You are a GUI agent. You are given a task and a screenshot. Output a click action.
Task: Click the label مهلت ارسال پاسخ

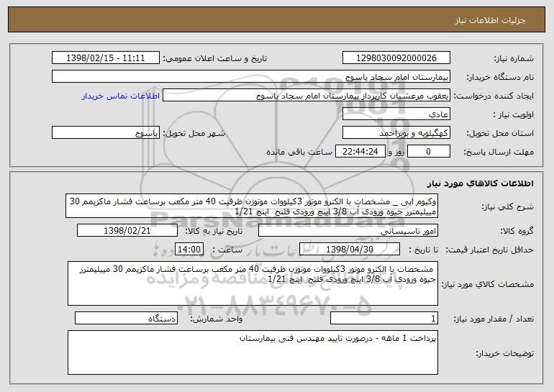tap(499, 152)
